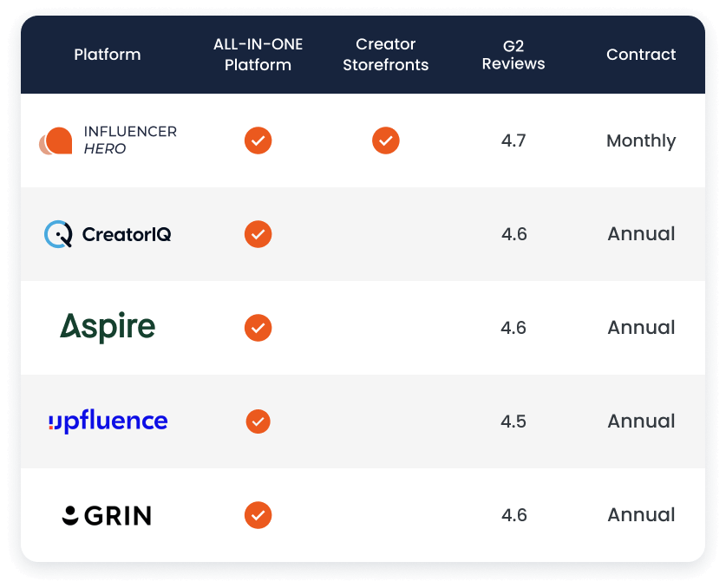Select the Platform column header

(x=108, y=55)
